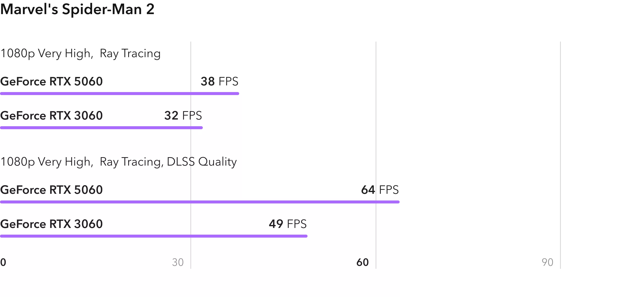644x297 pixels.
Task: Click the RTX 5060 label above the 38 FPS bar
Action: [52, 81]
